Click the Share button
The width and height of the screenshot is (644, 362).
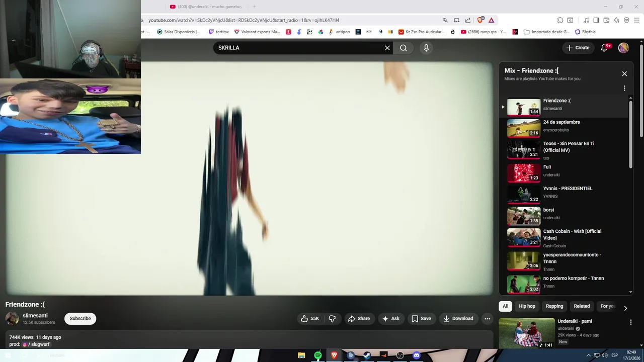(x=359, y=319)
